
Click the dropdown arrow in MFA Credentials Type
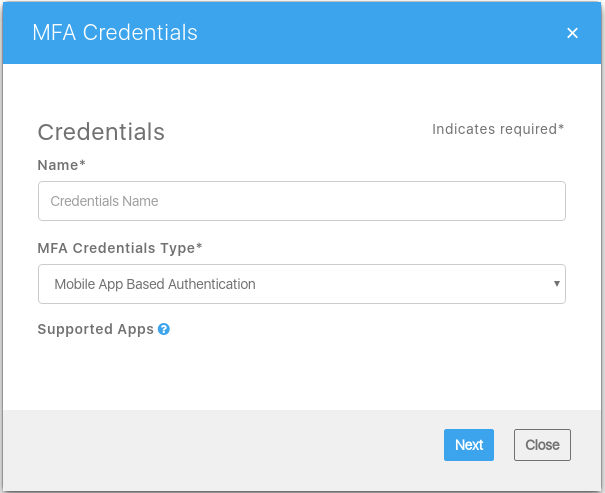coord(556,284)
